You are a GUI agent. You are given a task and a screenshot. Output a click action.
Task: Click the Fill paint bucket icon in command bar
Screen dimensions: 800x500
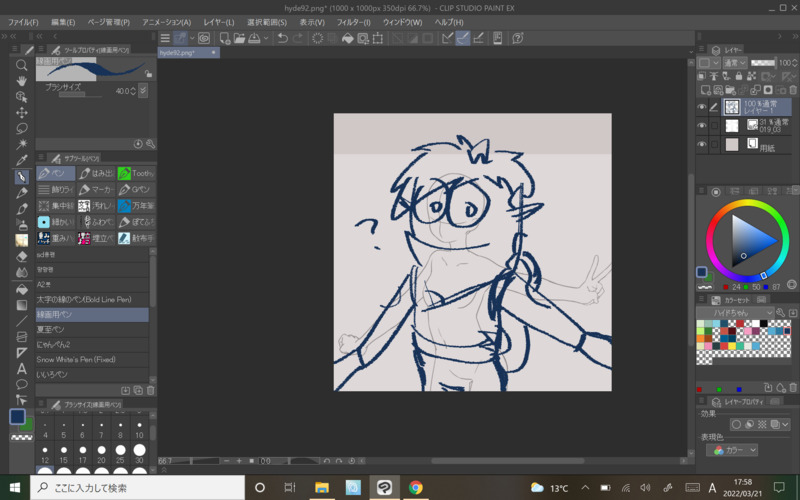pyautogui.click(x=347, y=38)
